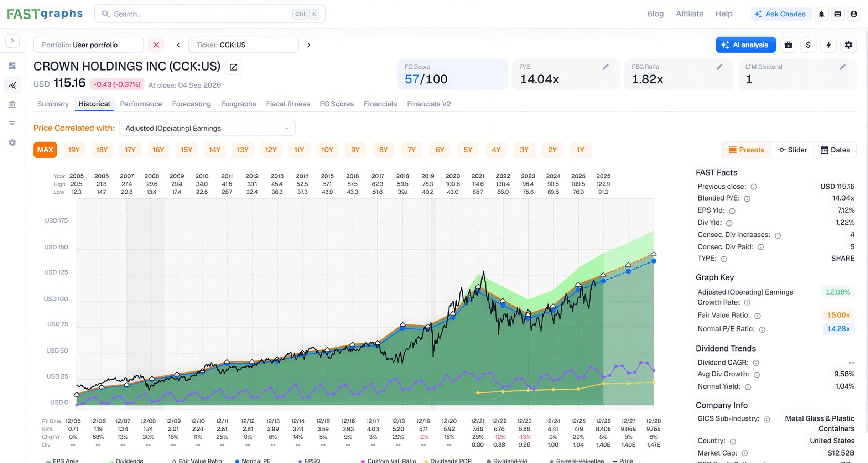Open the user account profile icon
This screenshot has width=868, height=463.
(853, 14)
